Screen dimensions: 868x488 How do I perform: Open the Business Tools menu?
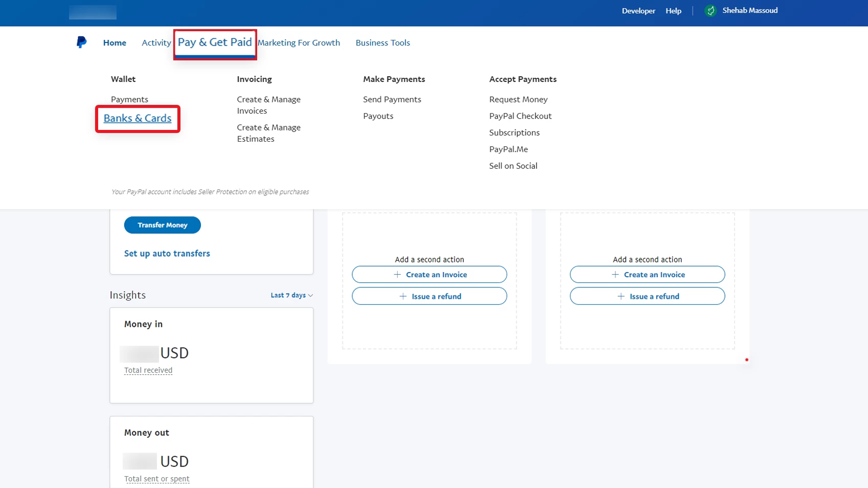point(383,43)
